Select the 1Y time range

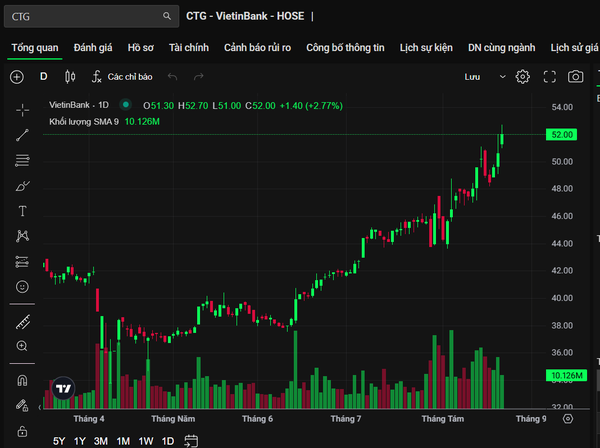[80, 441]
